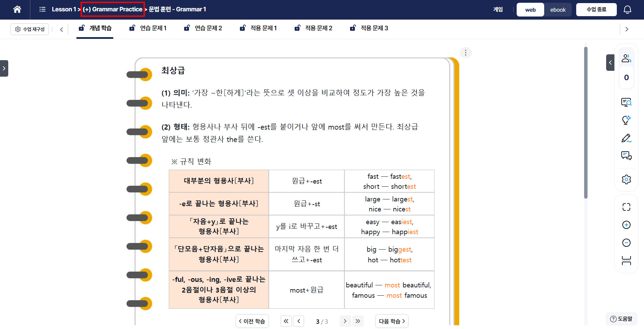Viewport: 644px width, 329px height.
Task: Click the lock icon on 개념 학습 tab
Action: 82,28
